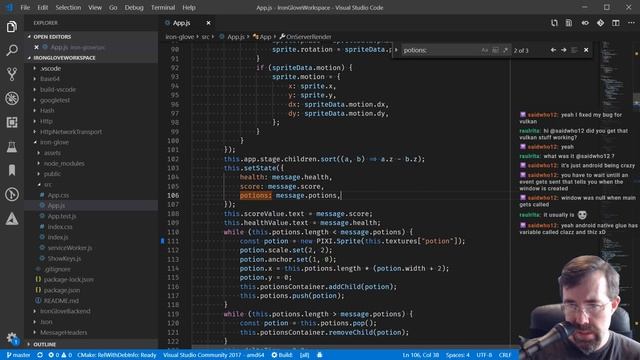The height and width of the screenshot is (360, 640).
Task: Open the Debug view in activity bar
Action: pyautogui.click(x=12, y=98)
